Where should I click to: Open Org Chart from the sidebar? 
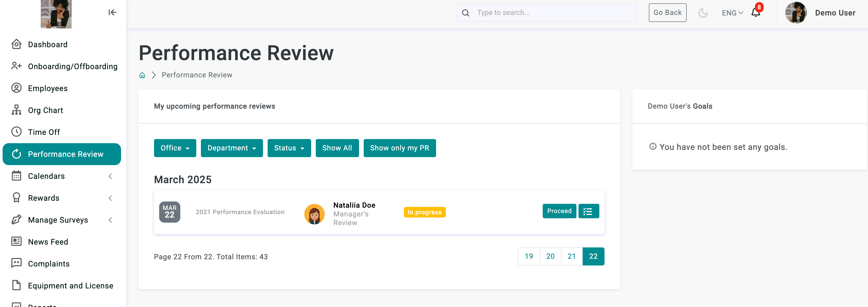click(x=62, y=110)
